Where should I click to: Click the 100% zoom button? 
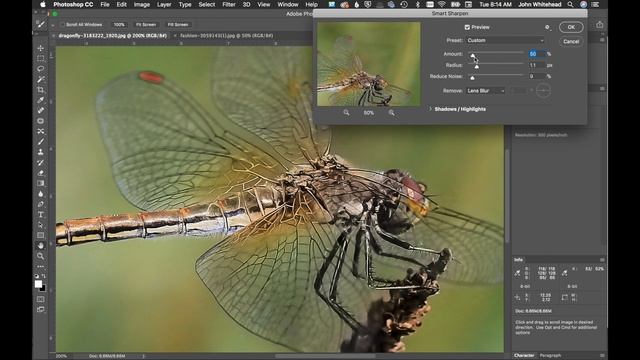tap(119, 24)
